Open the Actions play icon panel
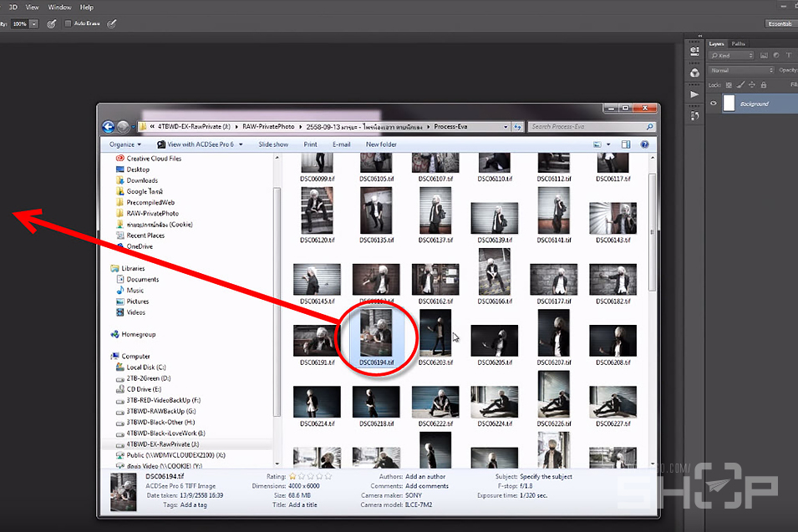Screen dimensions: 798x532 [694, 94]
